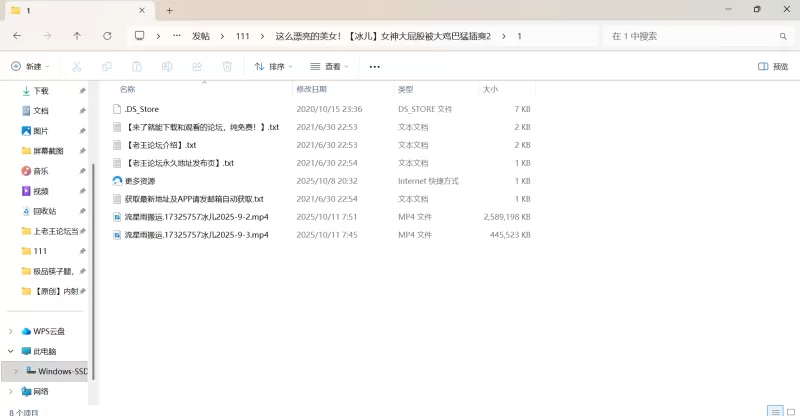Click the Cut scissors icon in toolbar
This screenshot has width=800, height=416.
click(77, 67)
